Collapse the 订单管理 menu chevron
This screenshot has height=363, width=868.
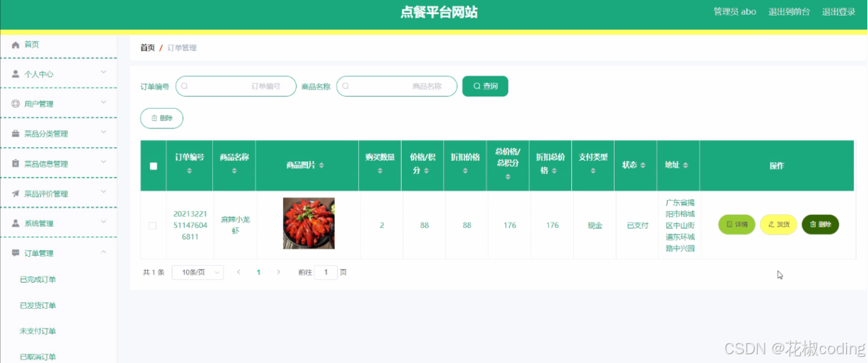[103, 251]
